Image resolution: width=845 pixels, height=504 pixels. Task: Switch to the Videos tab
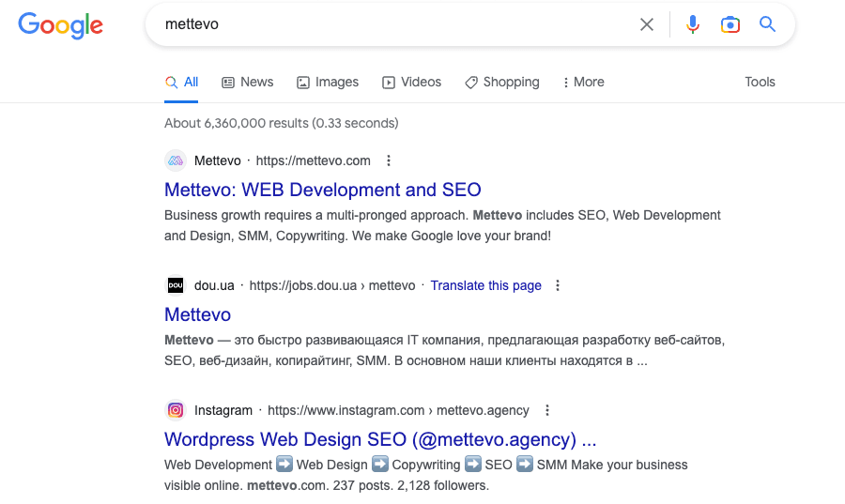pyautogui.click(x=412, y=82)
